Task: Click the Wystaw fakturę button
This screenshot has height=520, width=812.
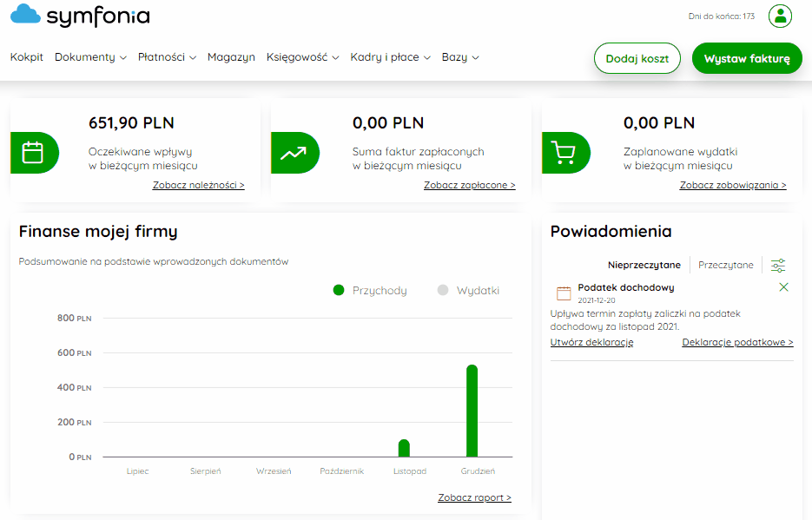Action: click(x=747, y=58)
